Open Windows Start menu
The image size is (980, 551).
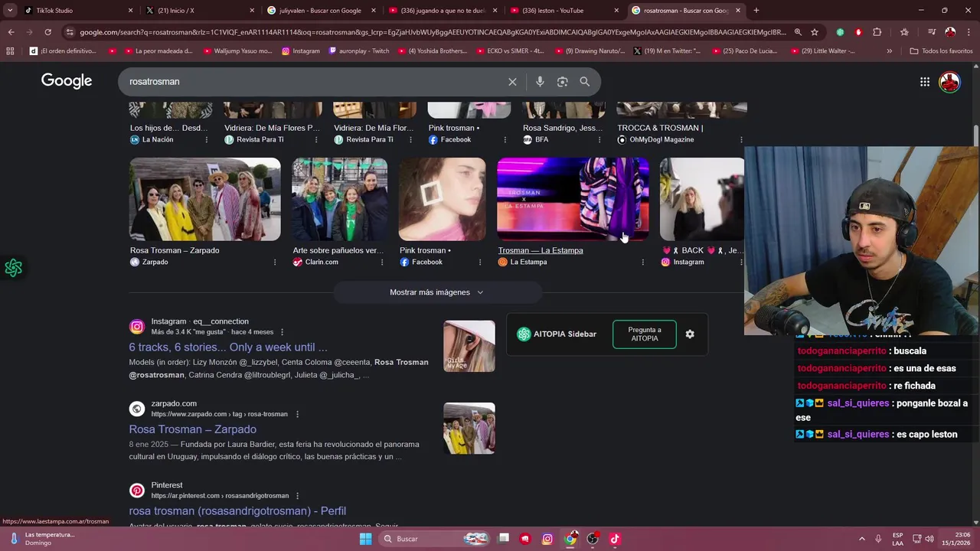click(366, 539)
